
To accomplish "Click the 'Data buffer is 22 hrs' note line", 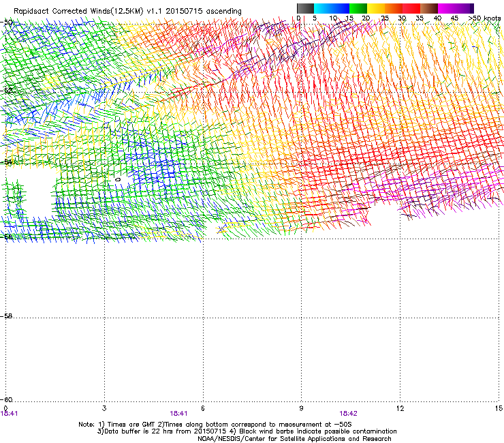I will click(x=247, y=431).
